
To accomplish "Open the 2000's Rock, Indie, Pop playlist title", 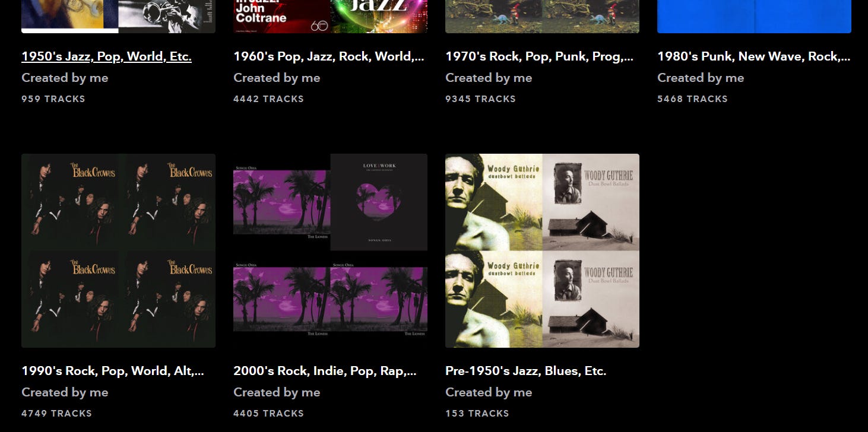I will tap(325, 371).
